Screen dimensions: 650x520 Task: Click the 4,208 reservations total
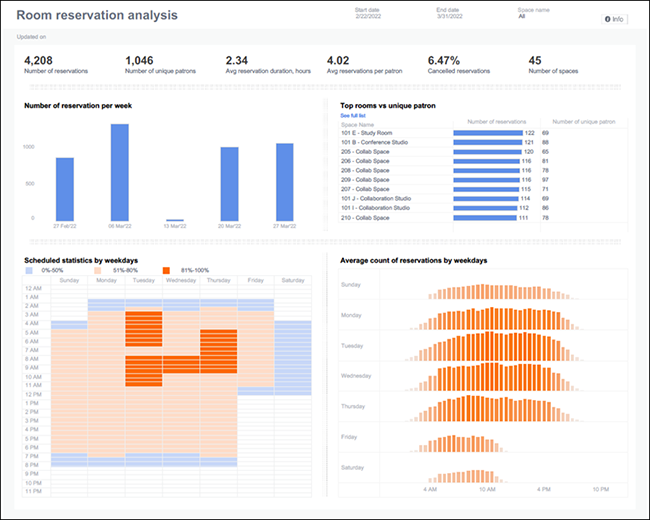click(x=38, y=61)
